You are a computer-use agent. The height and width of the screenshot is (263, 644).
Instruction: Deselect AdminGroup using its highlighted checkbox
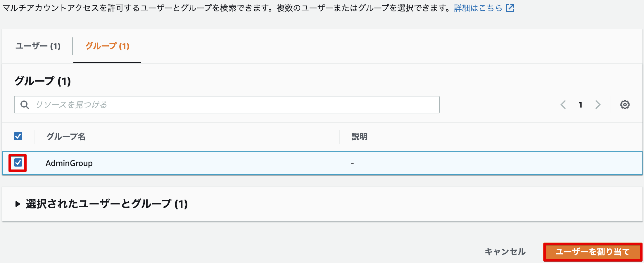pyautogui.click(x=18, y=163)
